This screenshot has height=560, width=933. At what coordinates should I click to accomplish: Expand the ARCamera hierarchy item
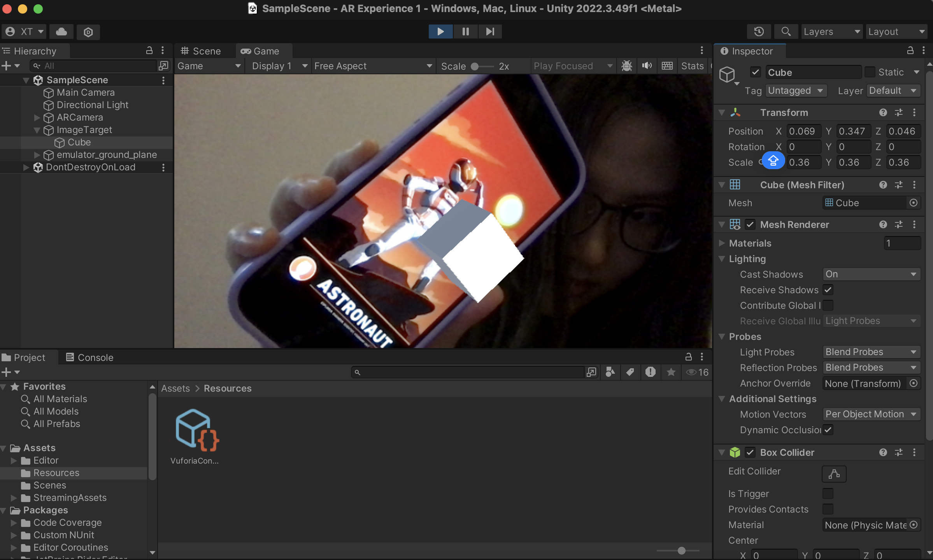point(37,117)
